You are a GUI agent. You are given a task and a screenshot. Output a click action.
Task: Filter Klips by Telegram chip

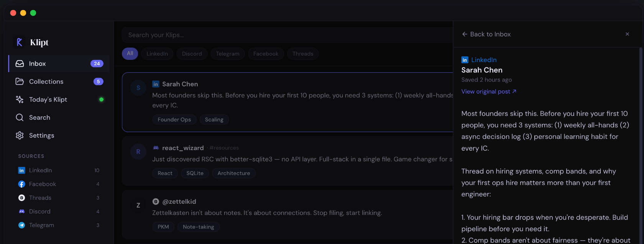click(x=228, y=54)
